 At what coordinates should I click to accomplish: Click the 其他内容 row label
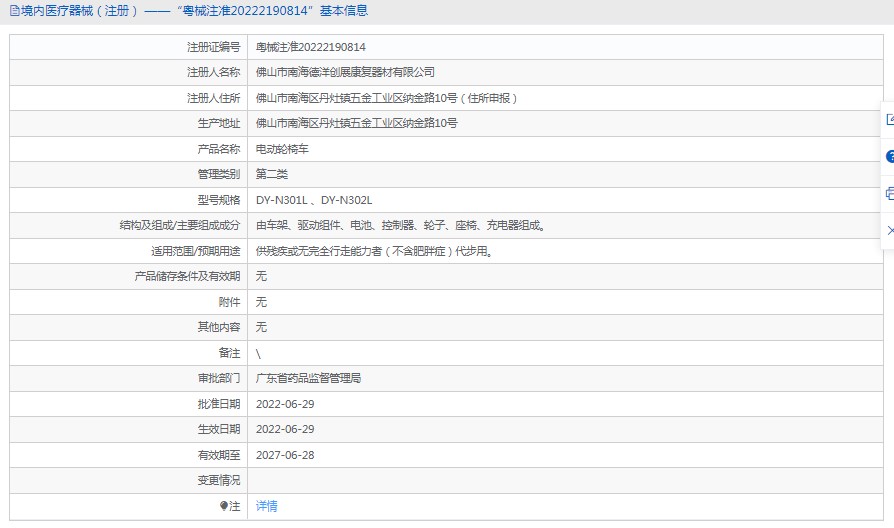pos(219,327)
